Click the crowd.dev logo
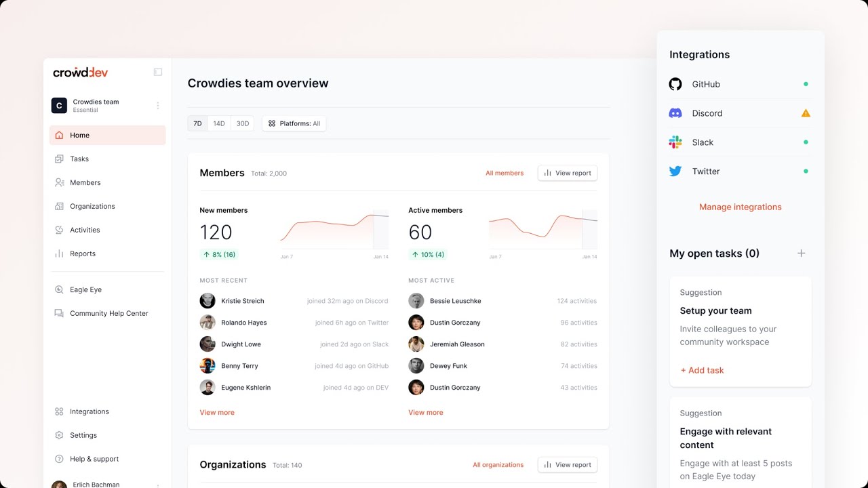868x488 pixels. tap(81, 72)
